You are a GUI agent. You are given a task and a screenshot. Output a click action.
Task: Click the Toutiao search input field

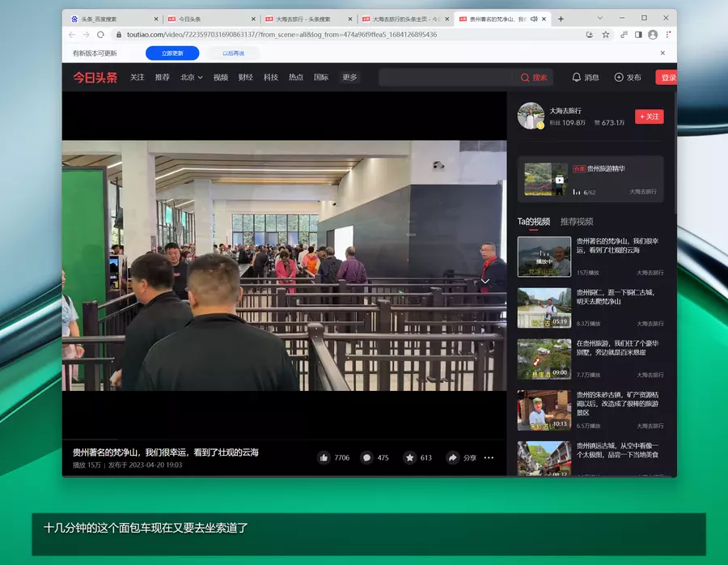(446, 78)
